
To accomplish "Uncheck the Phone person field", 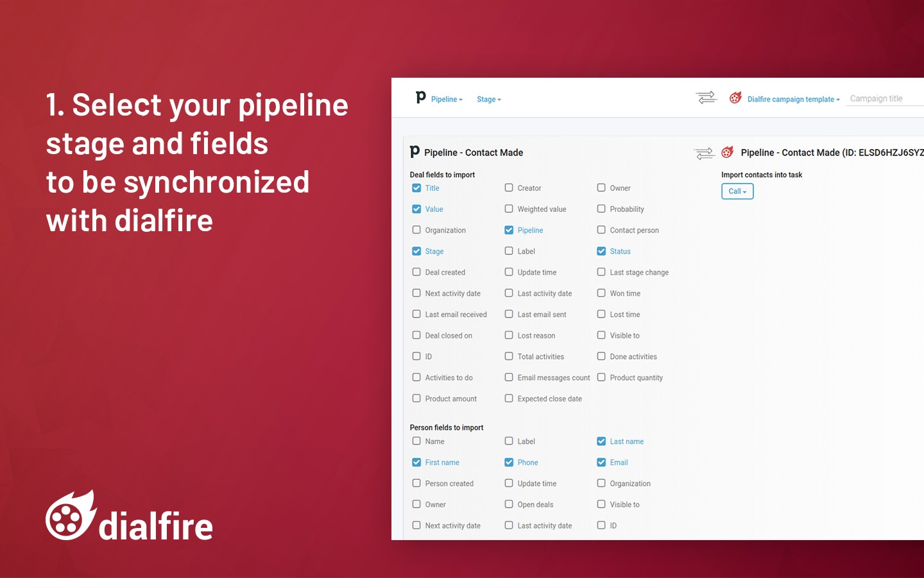I will [509, 462].
